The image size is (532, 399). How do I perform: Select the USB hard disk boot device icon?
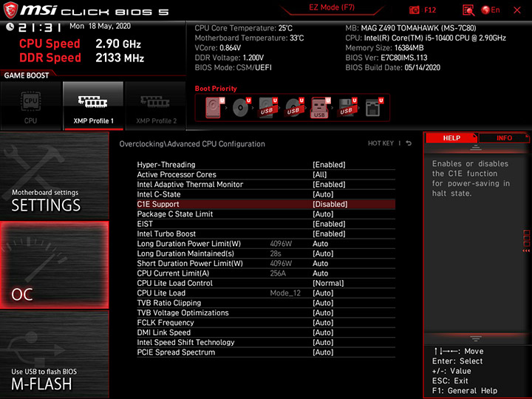click(x=267, y=108)
